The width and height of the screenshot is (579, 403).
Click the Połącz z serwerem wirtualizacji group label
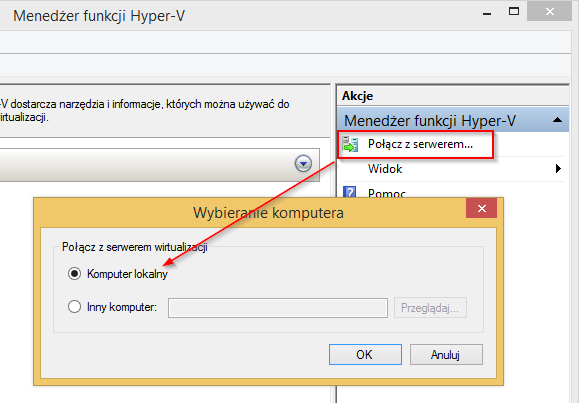click(x=135, y=247)
